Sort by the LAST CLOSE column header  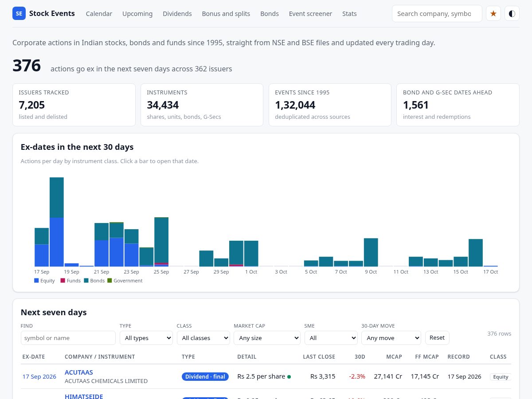click(319, 356)
